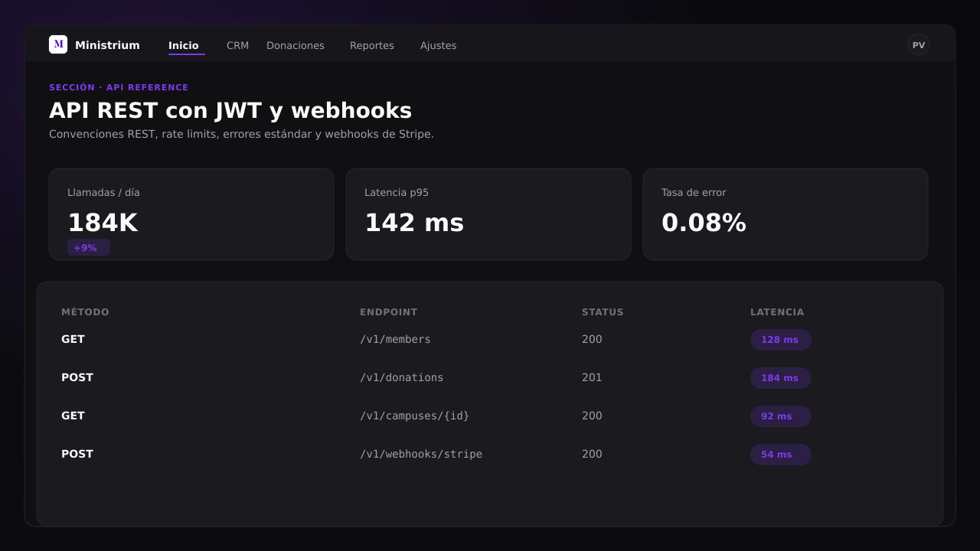The image size is (980, 551).
Task: Click the +9% change badge
Action: tap(89, 247)
